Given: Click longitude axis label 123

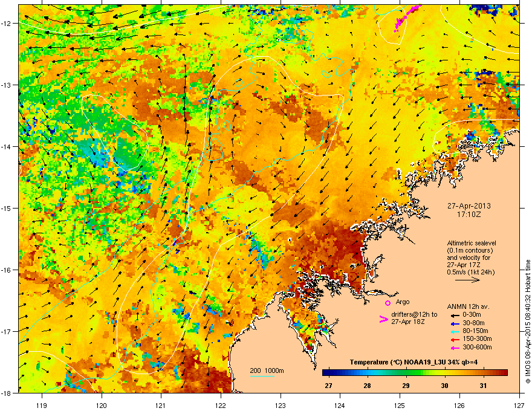Looking at the screenshot, I should coord(281,405).
